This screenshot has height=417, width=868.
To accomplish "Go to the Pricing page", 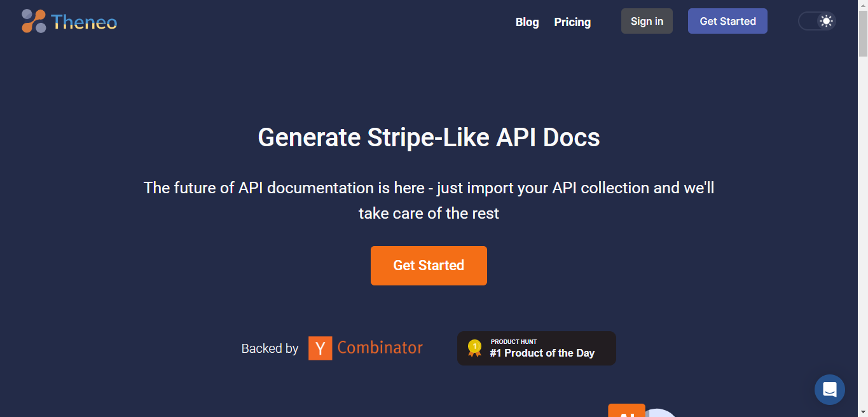I will [x=572, y=22].
